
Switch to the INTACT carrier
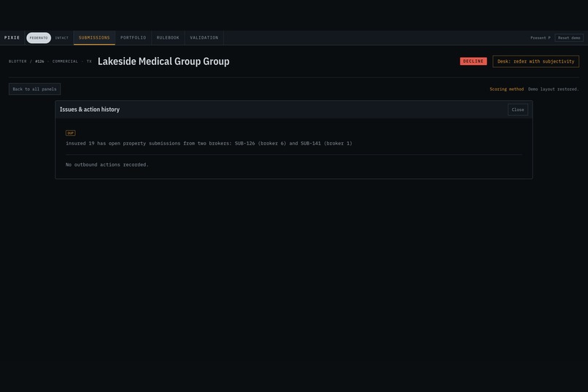[x=62, y=38]
